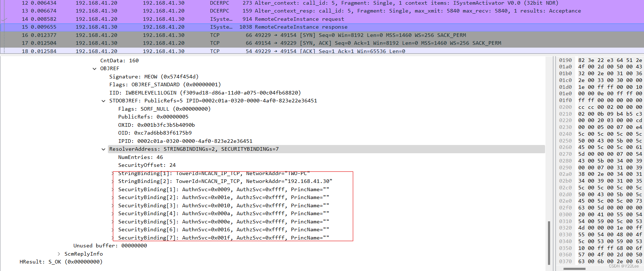Select the CntData: 160 field
Viewport: 644px width, 271px height.
pos(119,61)
